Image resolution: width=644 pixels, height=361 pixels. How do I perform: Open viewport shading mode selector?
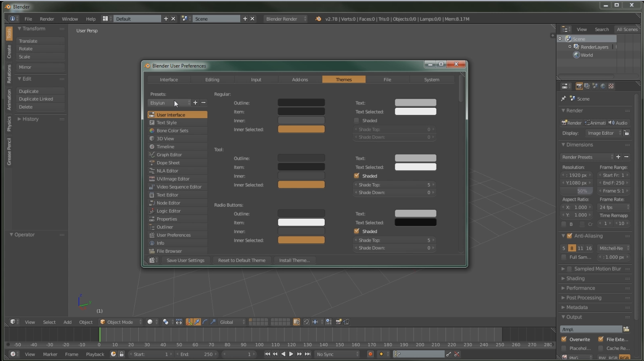152,322
